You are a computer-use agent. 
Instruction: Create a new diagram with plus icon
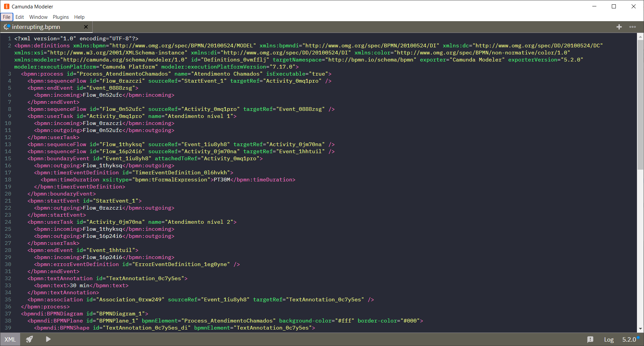(x=619, y=27)
